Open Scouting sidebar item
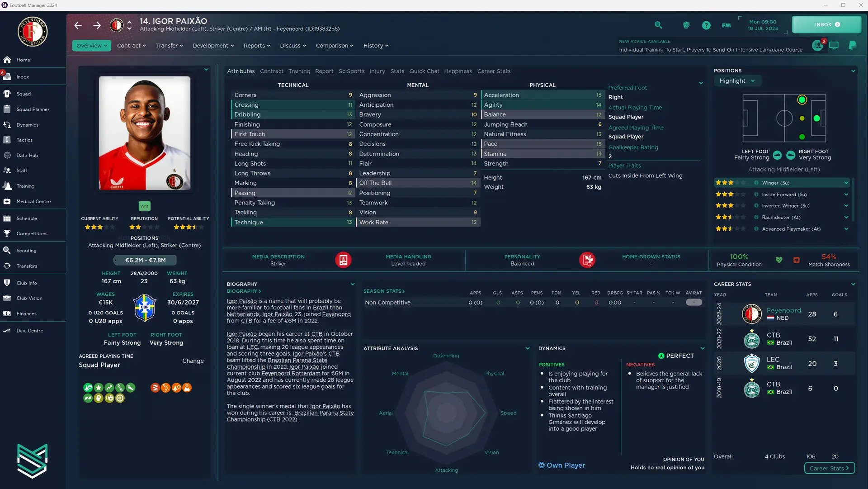868x489 pixels. [33, 251]
